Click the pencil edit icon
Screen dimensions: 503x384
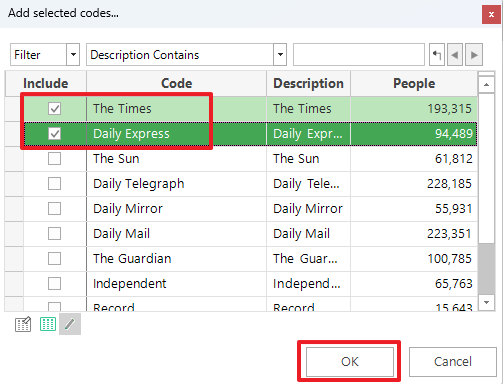tap(70, 324)
